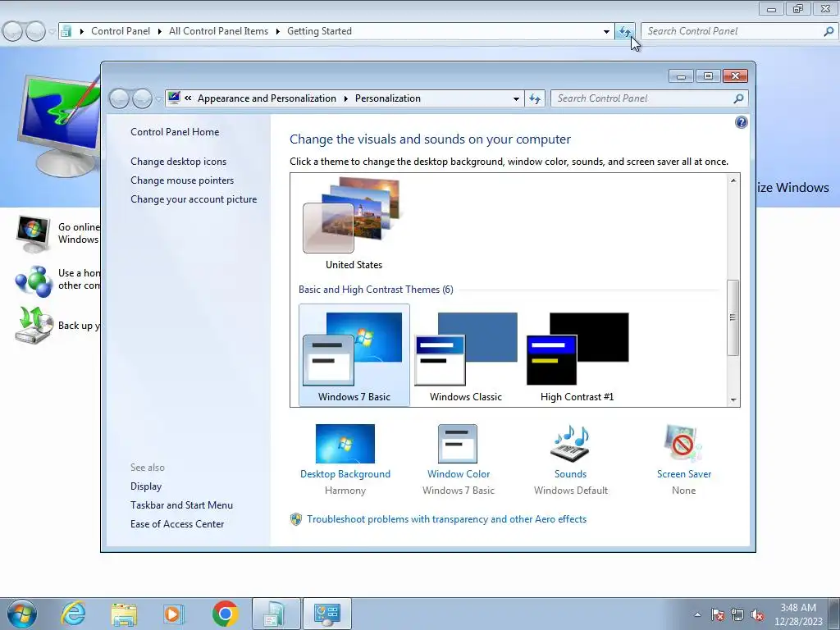Click Action Center flag icon in tray
The width and height of the screenshot is (840, 630).
click(717, 615)
